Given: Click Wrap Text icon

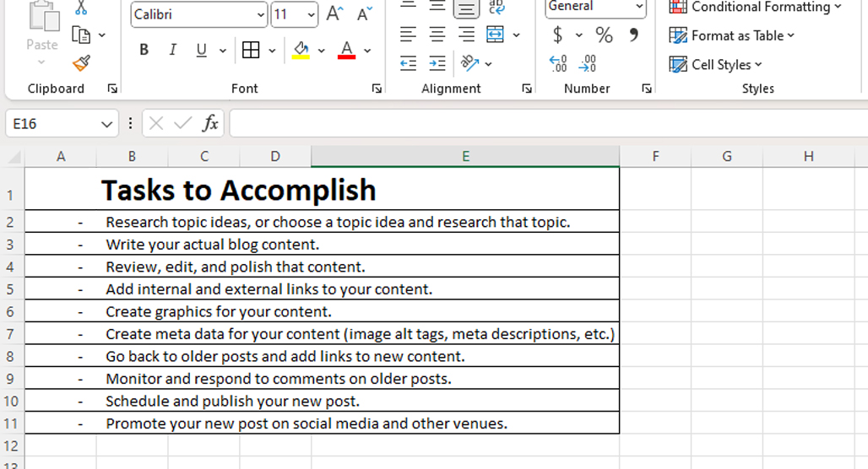Looking at the screenshot, I should [x=496, y=8].
